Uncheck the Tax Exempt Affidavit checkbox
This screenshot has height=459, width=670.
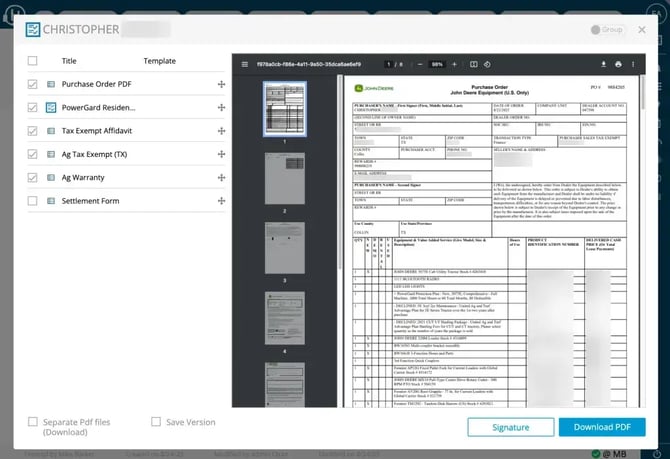pyautogui.click(x=33, y=131)
